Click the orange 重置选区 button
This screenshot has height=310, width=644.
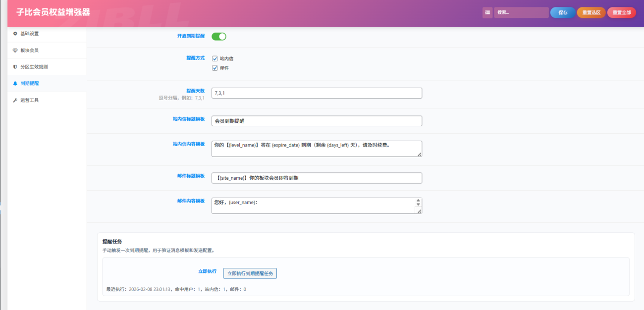tap(591, 12)
